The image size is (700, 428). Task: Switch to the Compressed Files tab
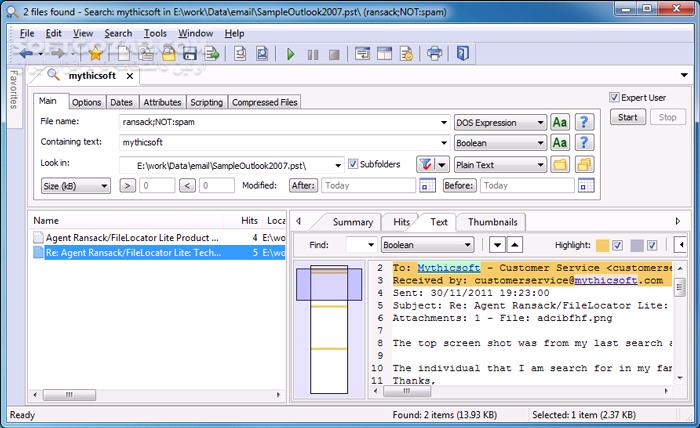click(x=264, y=102)
